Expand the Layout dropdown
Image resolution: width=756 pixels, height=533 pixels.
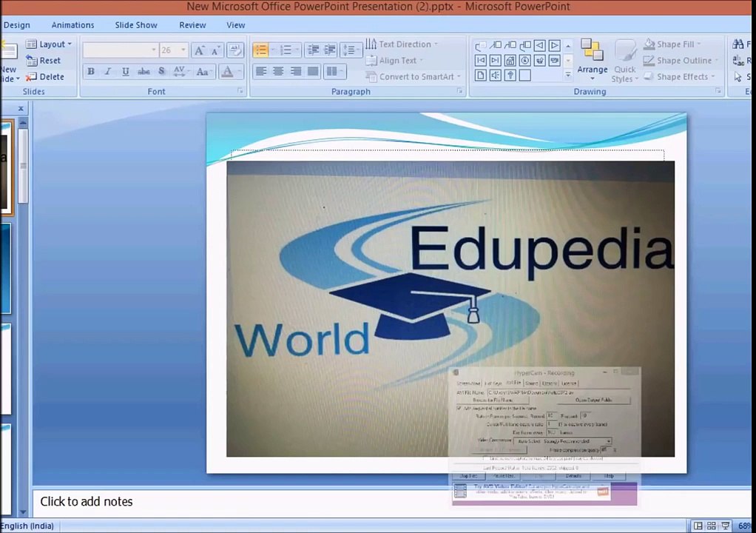[49, 44]
